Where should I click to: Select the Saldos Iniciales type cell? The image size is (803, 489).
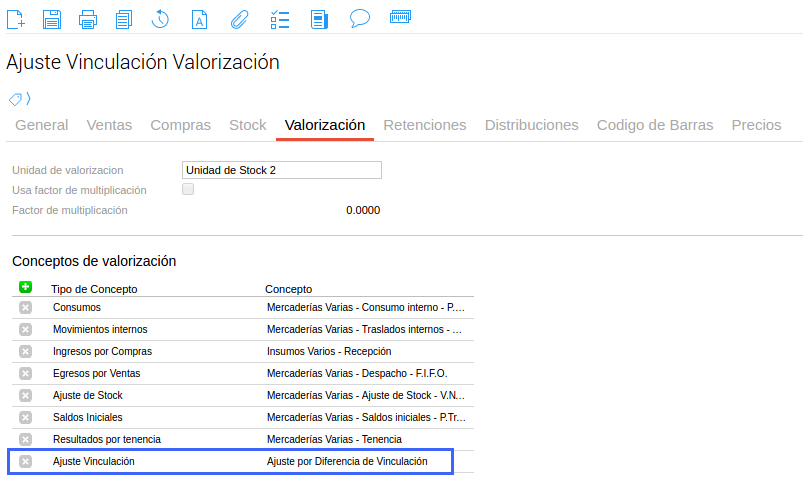(x=88, y=417)
